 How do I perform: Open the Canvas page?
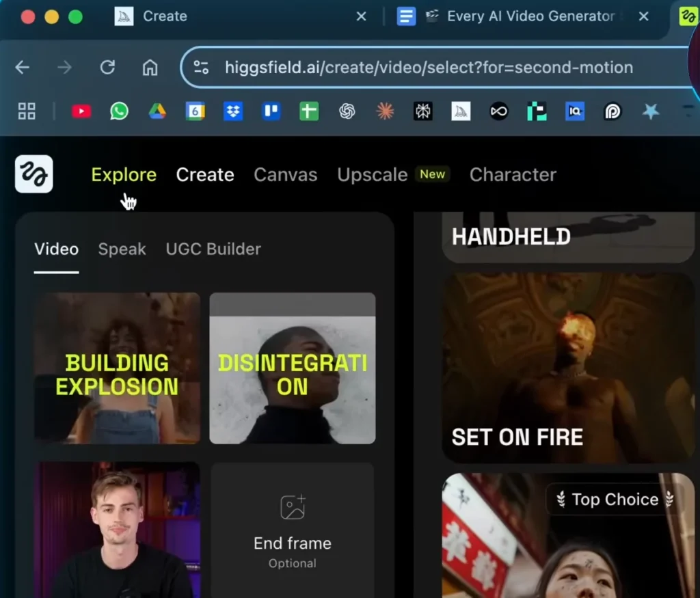285,174
